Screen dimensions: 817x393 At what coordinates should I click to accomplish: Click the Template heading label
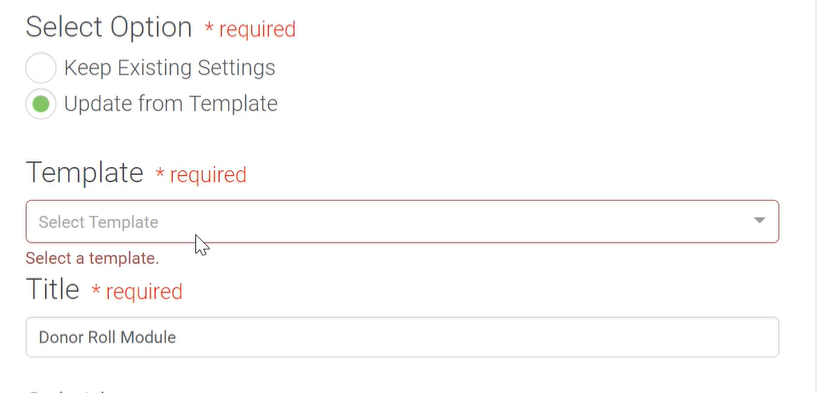coord(84,173)
